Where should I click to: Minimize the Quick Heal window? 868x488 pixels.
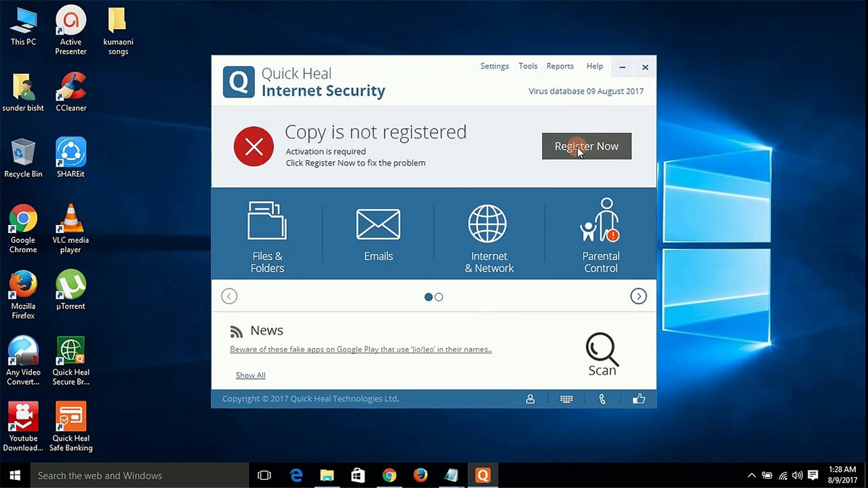(x=623, y=67)
